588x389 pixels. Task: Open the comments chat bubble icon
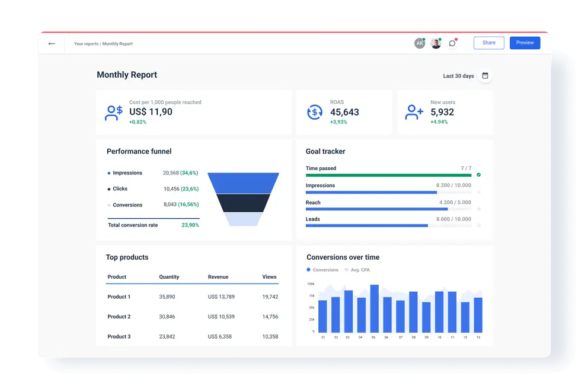coord(452,43)
